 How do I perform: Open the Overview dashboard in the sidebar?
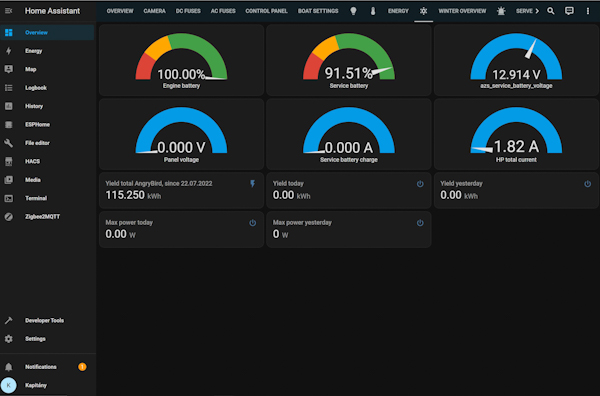point(47,33)
